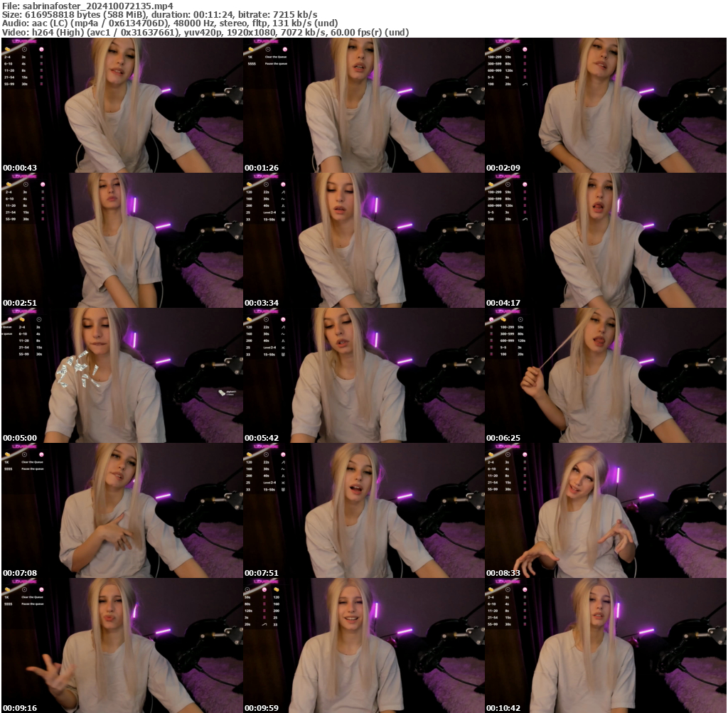Click the Lovense logo in the first thumbnail
The width and height of the screenshot is (728, 713).
[23, 42]
